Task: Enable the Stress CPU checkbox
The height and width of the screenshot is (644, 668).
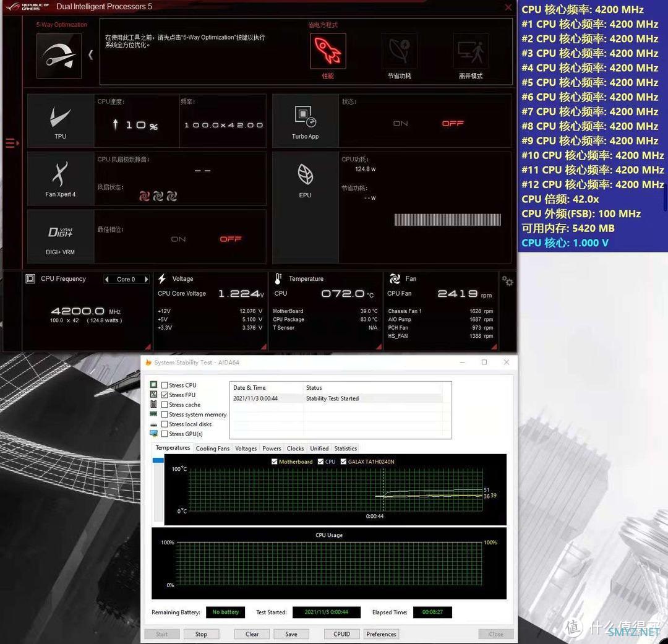Action: 165,385
